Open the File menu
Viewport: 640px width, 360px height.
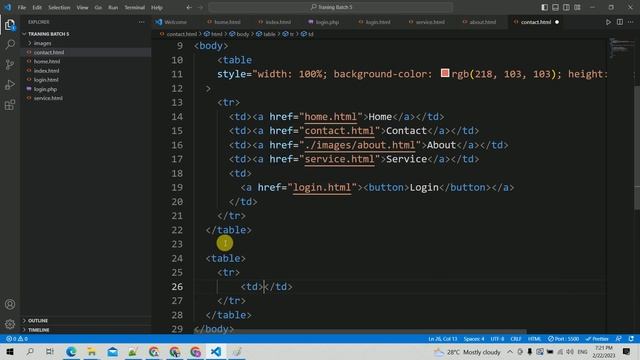tap(22, 7)
